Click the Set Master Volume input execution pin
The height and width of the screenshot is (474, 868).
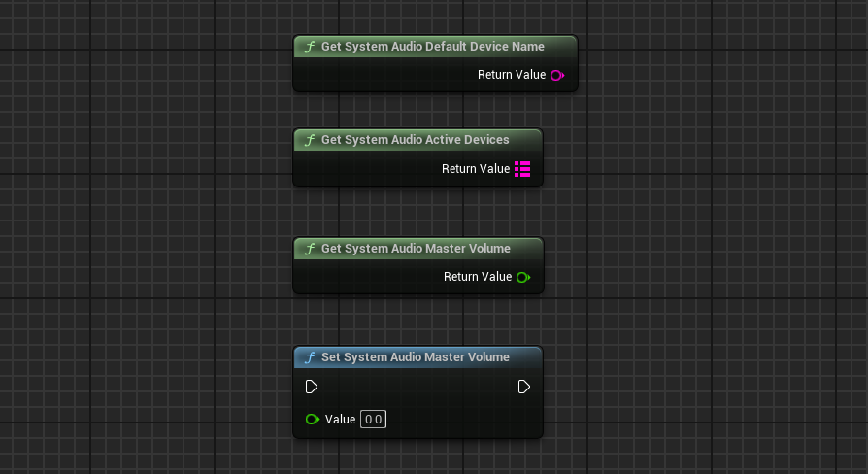point(312,387)
